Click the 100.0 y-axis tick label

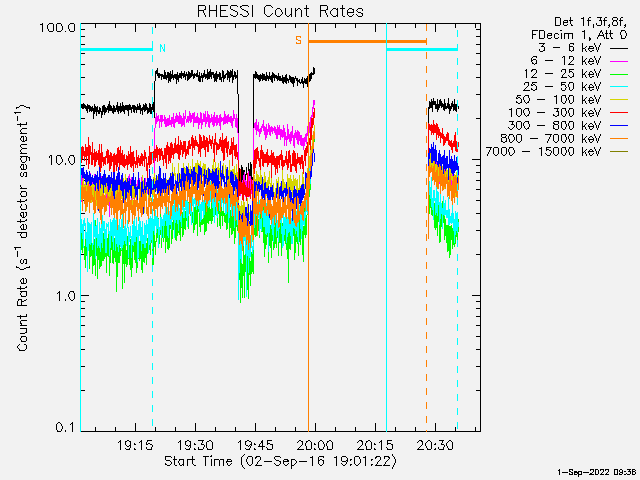[57, 28]
